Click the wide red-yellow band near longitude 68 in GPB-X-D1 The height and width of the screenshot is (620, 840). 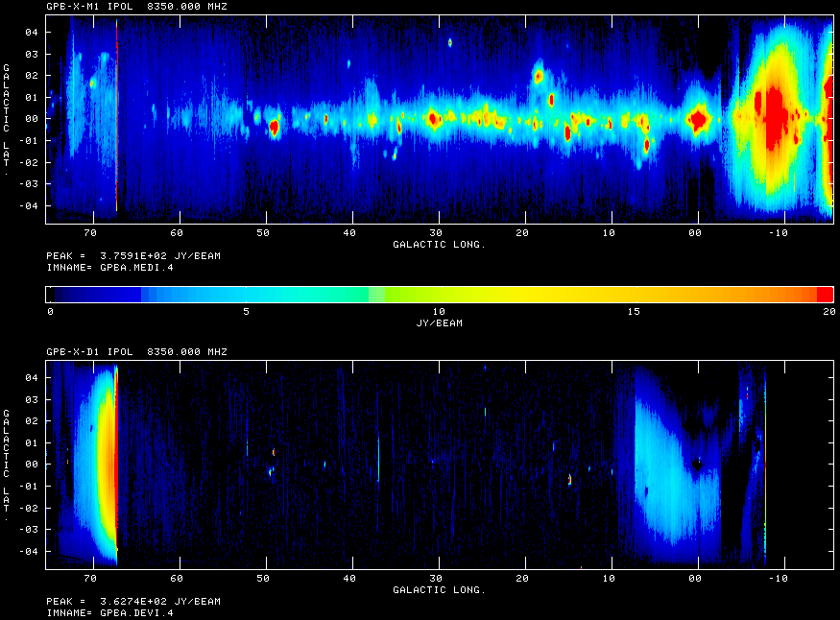point(108,464)
